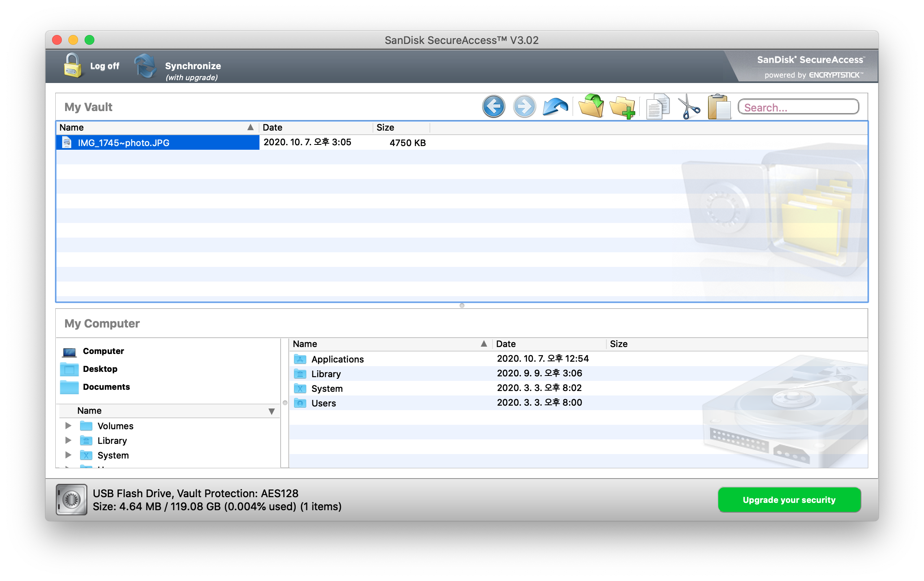Click the Synchronize (with upgrade) label
The height and width of the screenshot is (581, 924).
click(x=193, y=71)
